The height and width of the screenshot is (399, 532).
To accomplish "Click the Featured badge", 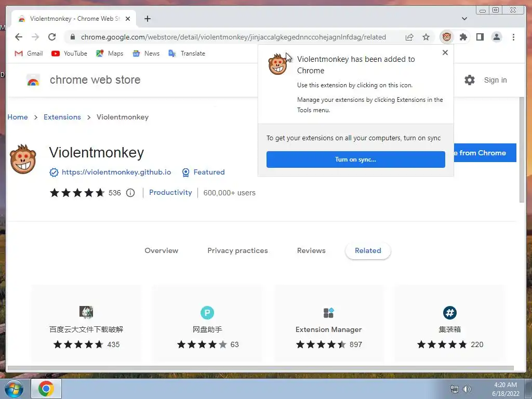I will tap(203, 172).
